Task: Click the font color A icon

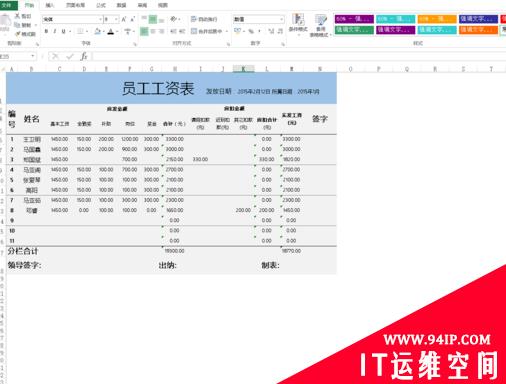Action: tap(111, 31)
